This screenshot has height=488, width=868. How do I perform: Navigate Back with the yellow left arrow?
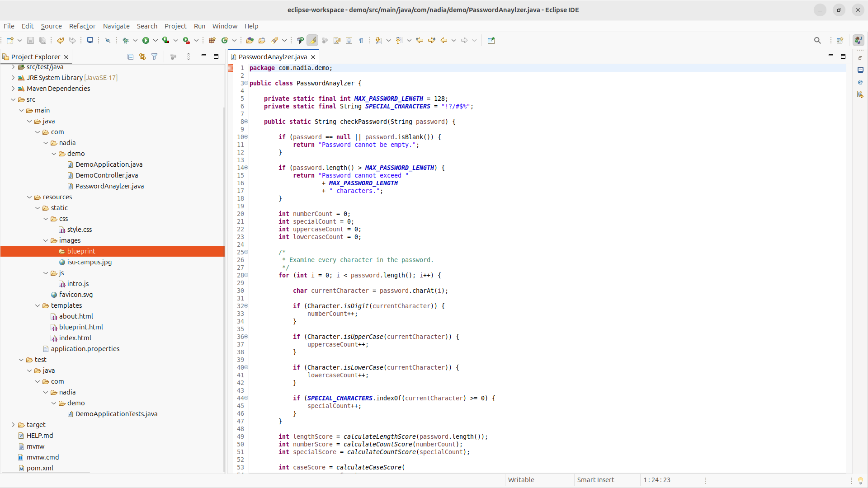[444, 41]
